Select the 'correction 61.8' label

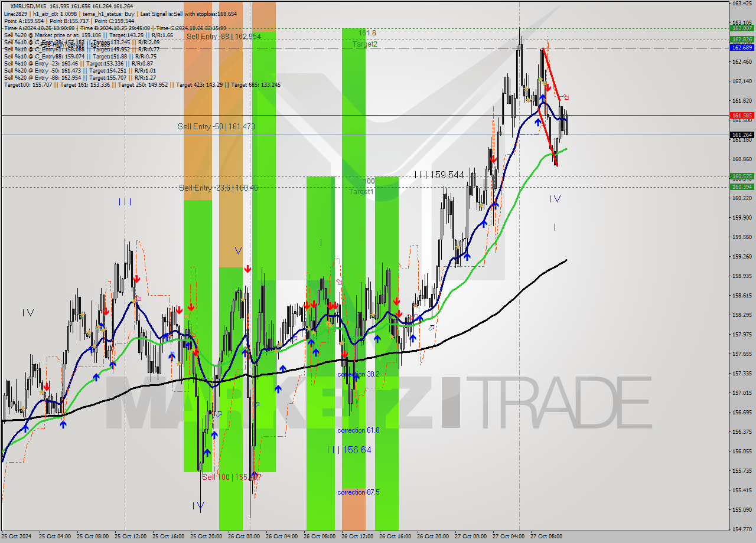tap(359, 430)
